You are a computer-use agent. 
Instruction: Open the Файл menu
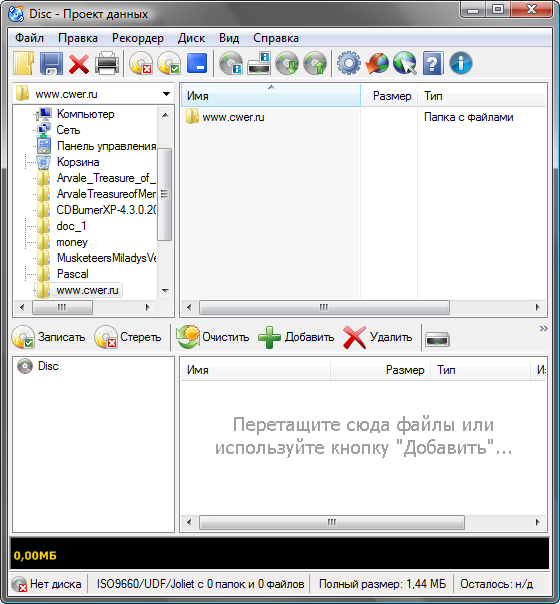tap(29, 38)
